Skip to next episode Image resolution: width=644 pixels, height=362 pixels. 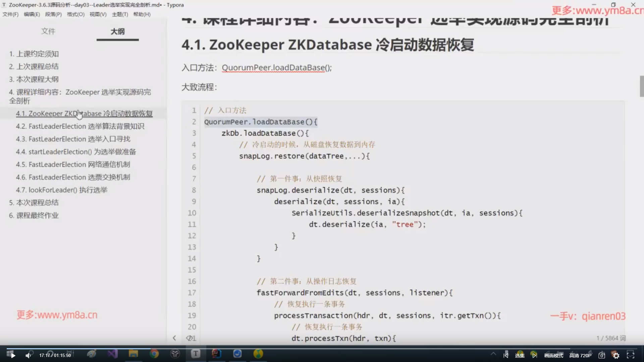(x=534, y=355)
